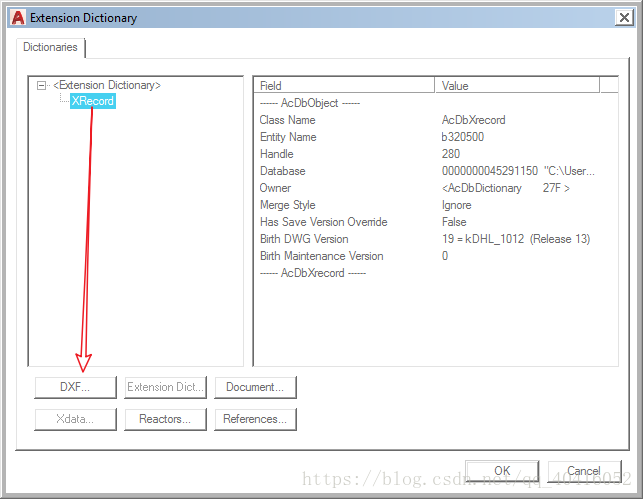The height and width of the screenshot is (499, 643).
Task: Click the <AcDbDictionary 27F> owner value
Action: [x=506, y=188]
